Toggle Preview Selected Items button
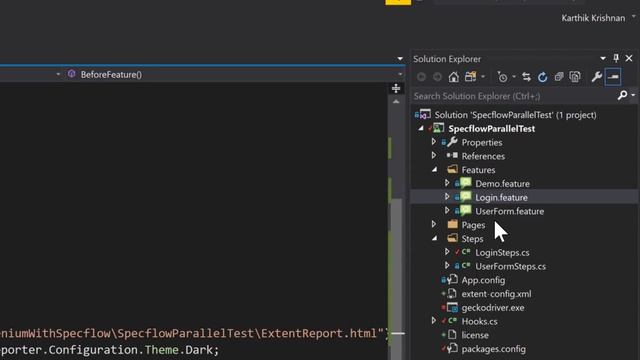Screen dimensions: 640x360 click(613, 77)
